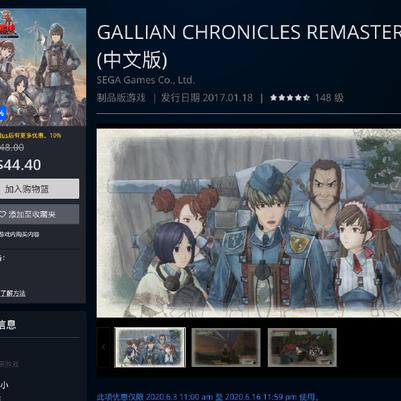Click the 加入购物篮 add-to-cart button
This screenshot has width=401, height=401.
point(39,189)
